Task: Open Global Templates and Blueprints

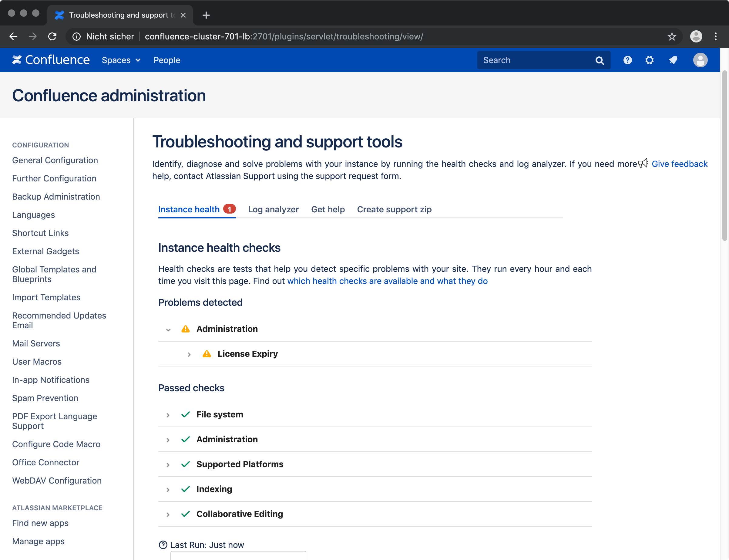Action: [54, 274]
